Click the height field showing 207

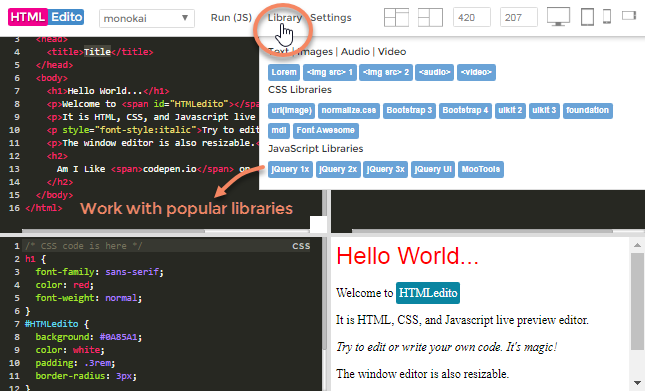(x=519, y=18)
